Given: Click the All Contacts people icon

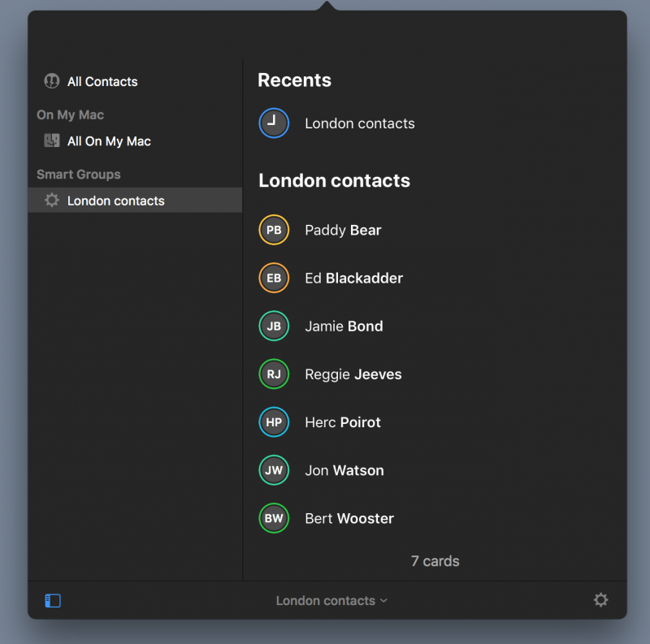Looking at the screenshot, I should point(52,81).
